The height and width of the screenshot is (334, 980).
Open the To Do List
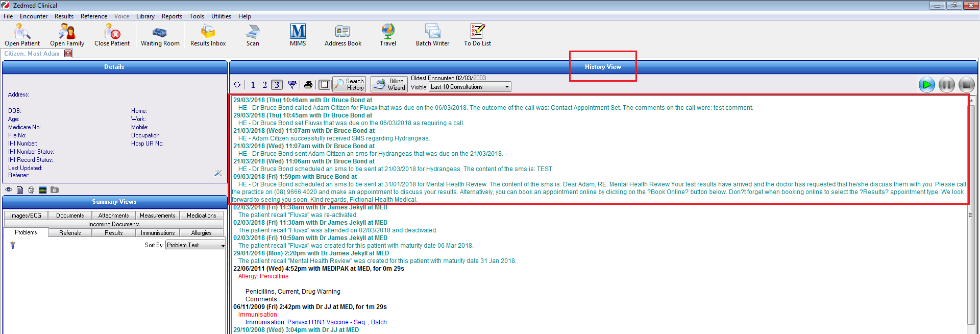tap(477, 35)
